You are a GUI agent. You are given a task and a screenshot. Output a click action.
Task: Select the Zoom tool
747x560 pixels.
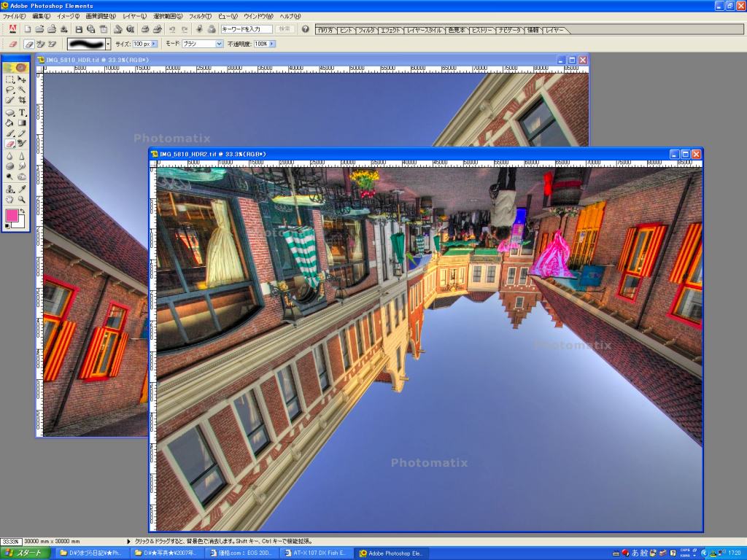point(22,199)
